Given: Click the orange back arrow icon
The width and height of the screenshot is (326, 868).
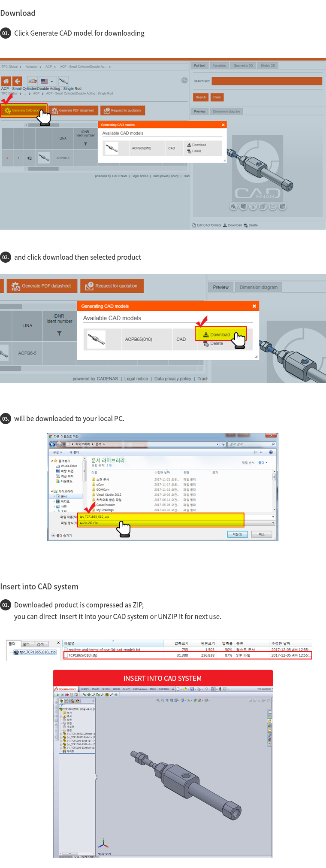Looking at the screenshot, I should pyautogui.click(x=17, y=81).
